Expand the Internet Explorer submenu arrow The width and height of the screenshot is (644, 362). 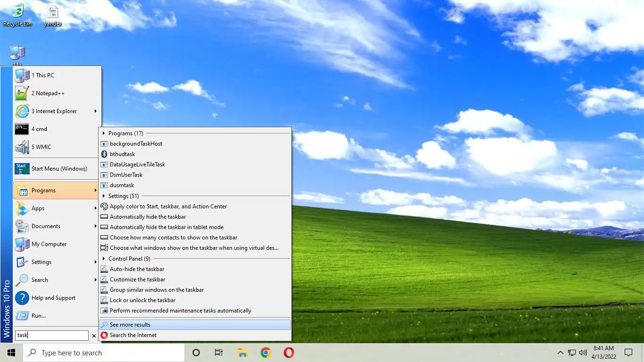click(x=95, y=111)
